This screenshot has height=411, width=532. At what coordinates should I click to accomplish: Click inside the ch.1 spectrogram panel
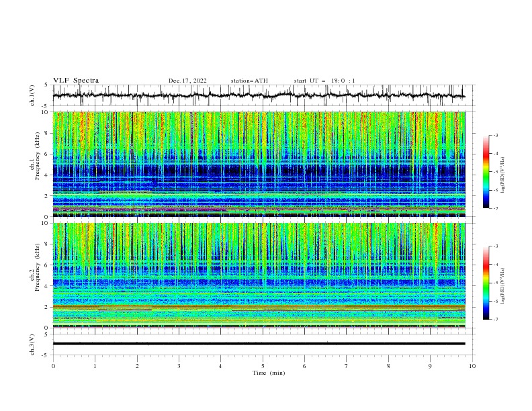point(259,164)
